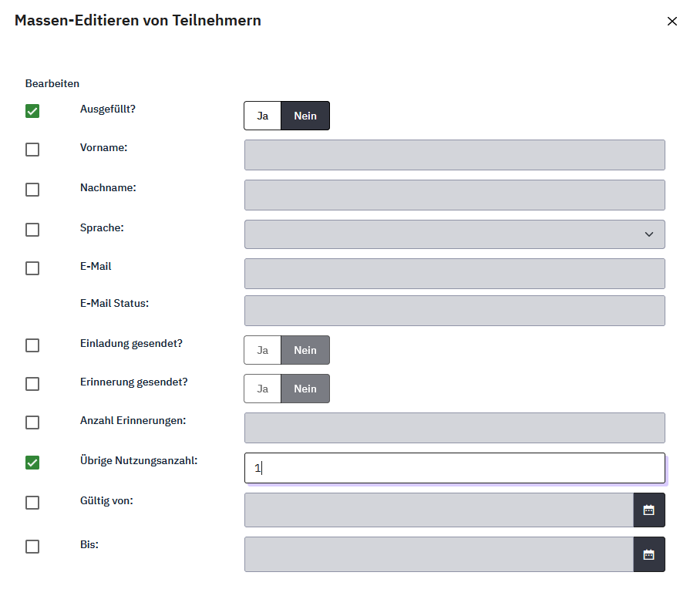
Task: Tick checkbox for Einladung gesendet?
Action: coord(32,345)
